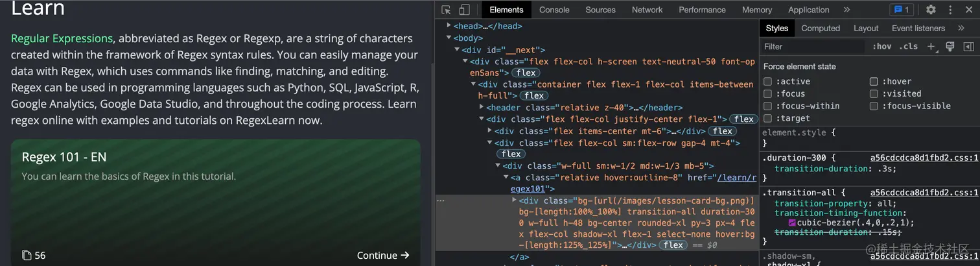Image resolution: width=980 pixels, height=266 pixels.
Task: Click Continue on the Regex 101 card
Action: 383,256
